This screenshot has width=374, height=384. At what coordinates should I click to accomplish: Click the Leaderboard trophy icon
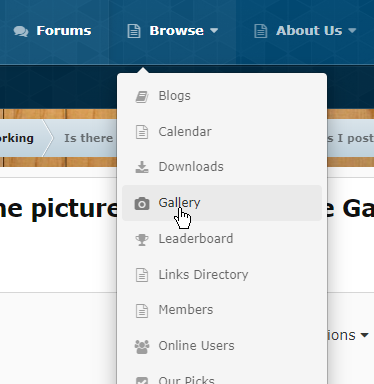click(142, 239)
